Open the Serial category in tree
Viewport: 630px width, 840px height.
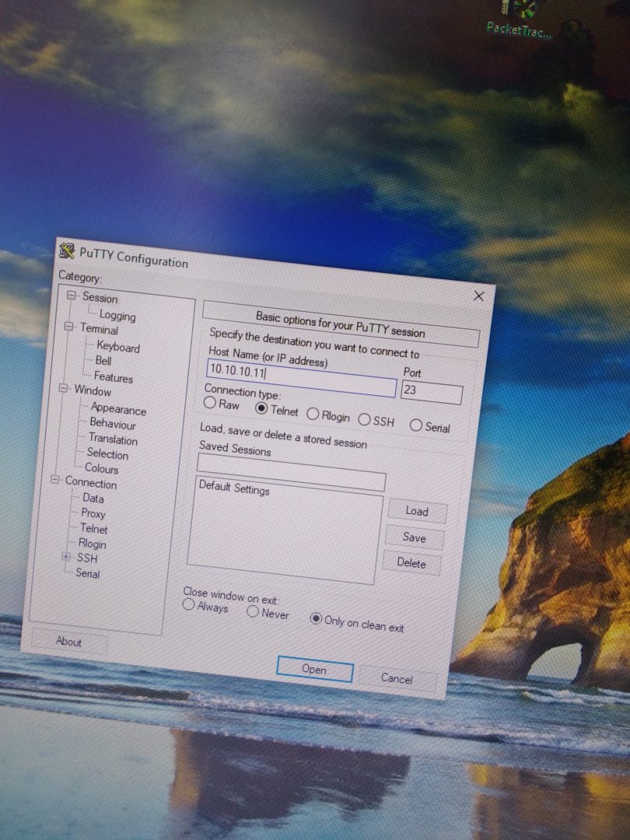pyautogui.click(x=87, y=573)
